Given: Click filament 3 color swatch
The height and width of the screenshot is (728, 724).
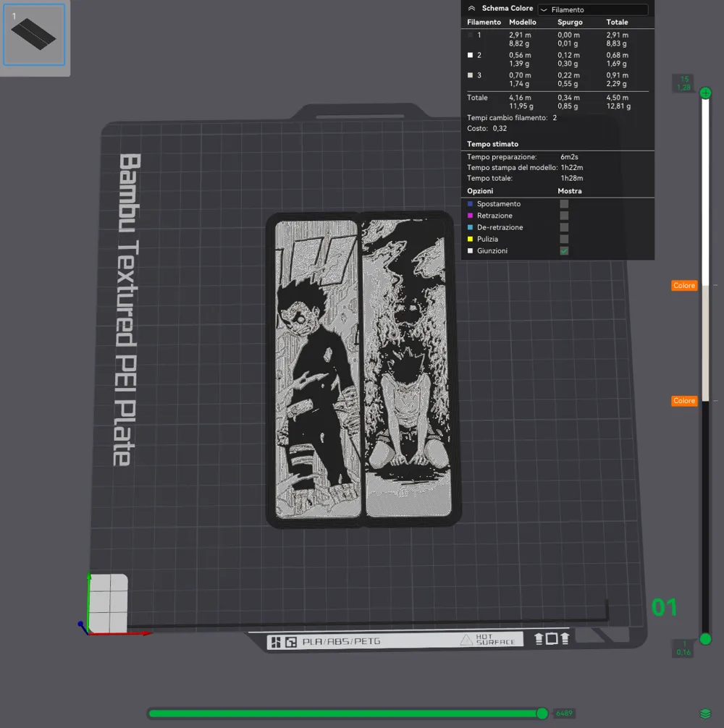Looking at the screenshot, I should point(470,75).
